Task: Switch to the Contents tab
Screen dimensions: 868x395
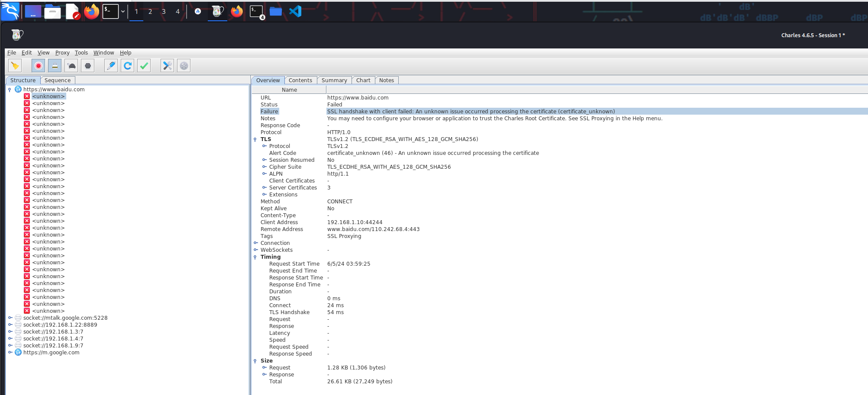Action: tap(300, 80)
